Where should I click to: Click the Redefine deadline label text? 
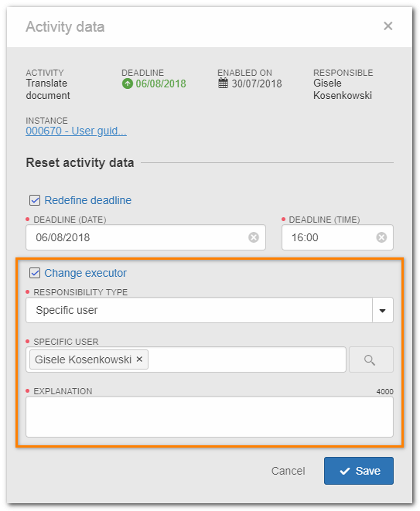(x=87, y=200)
